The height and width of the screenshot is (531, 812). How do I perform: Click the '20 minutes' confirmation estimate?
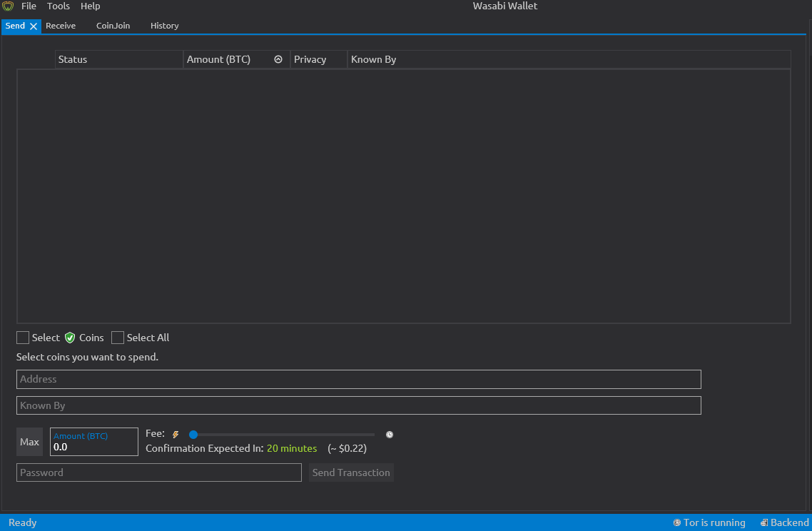coord(292,449)
